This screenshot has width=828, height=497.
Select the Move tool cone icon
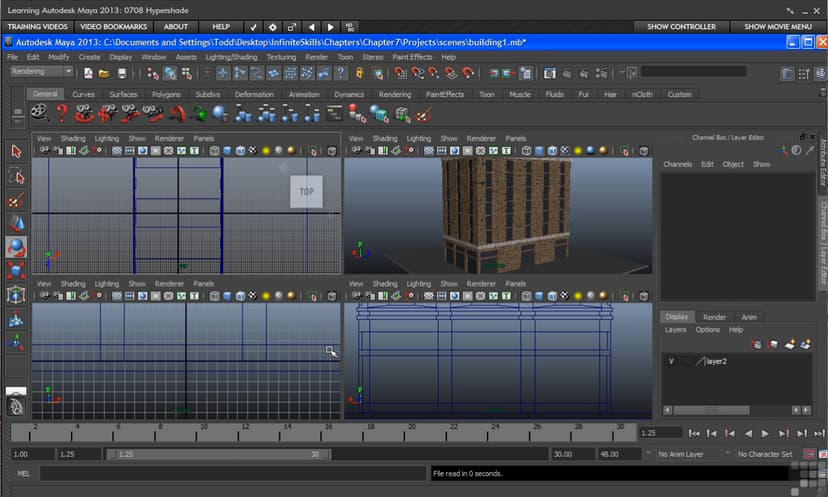pos(16,224)
